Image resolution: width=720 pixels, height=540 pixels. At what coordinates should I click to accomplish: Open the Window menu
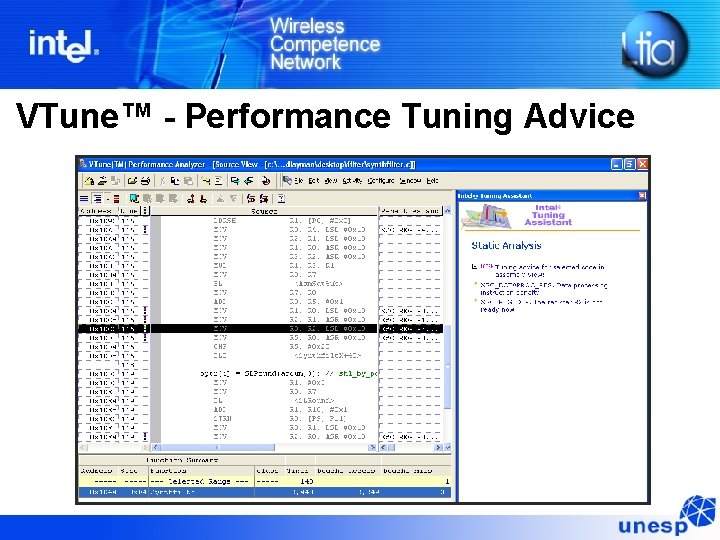410,180
